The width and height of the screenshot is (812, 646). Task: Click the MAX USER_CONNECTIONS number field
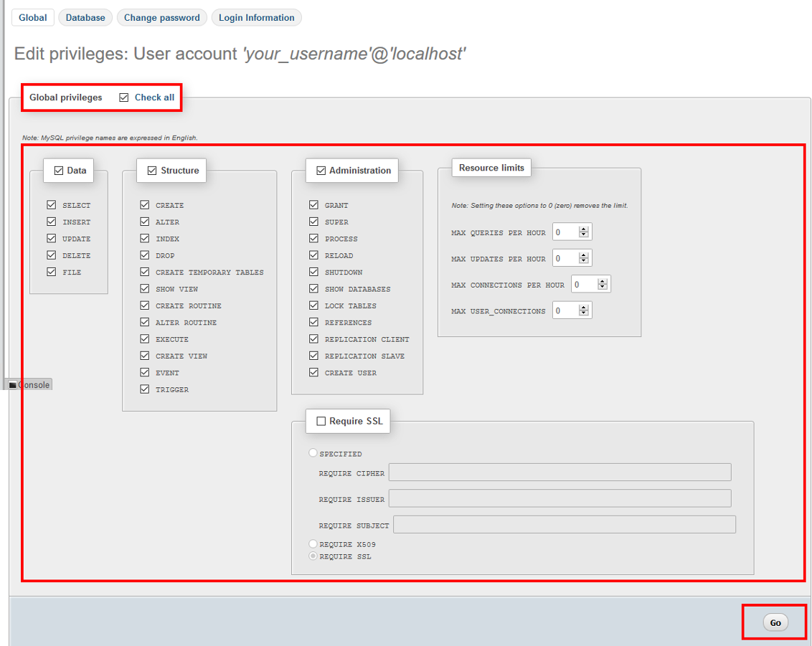pyautogui.click(x=565, y=311)
